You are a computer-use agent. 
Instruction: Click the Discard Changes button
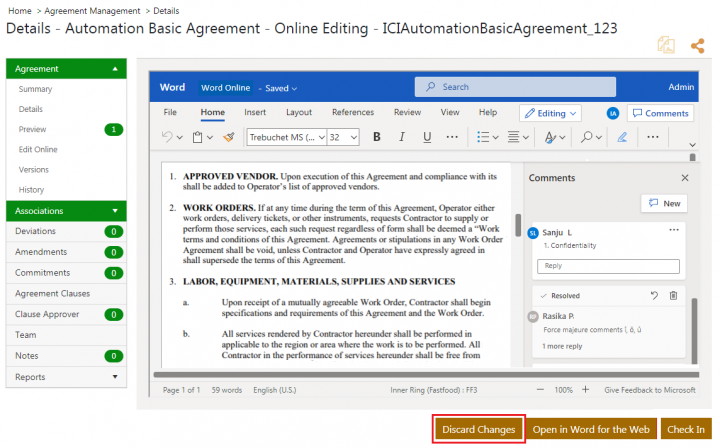coord(479,429)
